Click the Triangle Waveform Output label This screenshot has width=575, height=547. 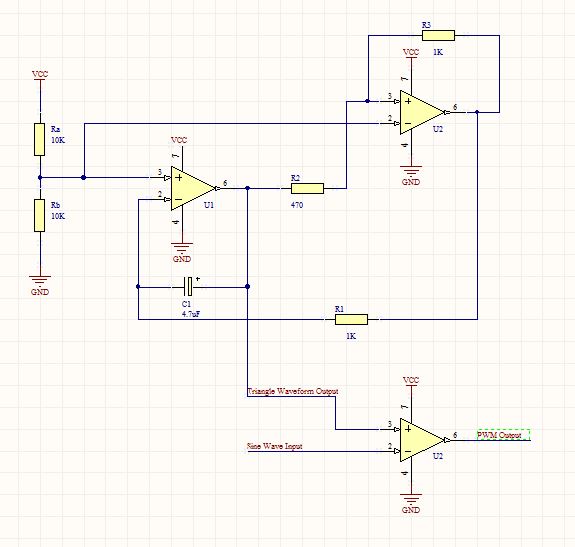click(x=293, y=392)
